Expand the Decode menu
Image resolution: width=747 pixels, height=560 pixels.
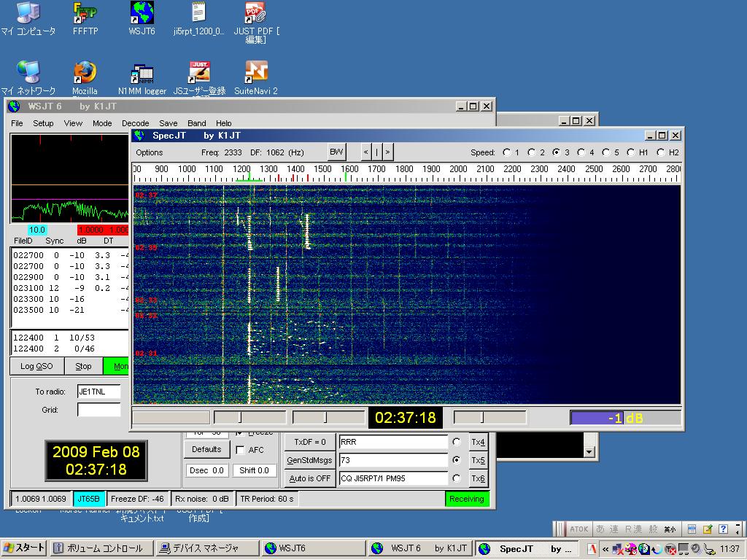tap(135, 123)
